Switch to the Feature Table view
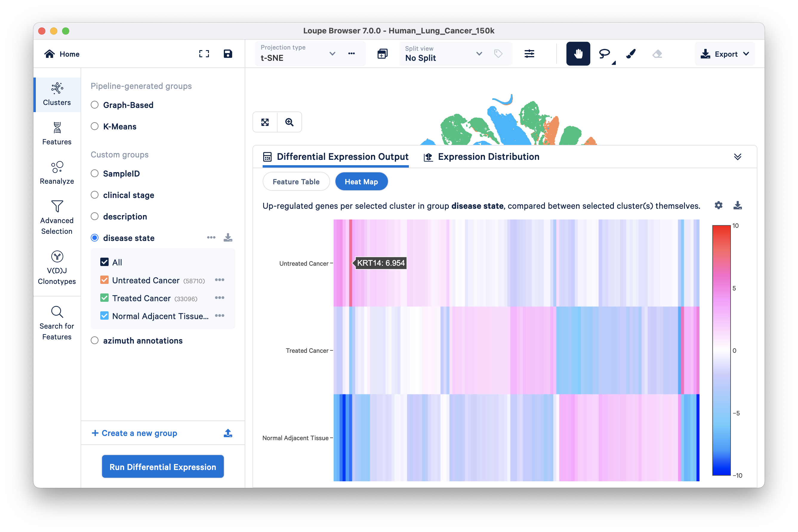The image size is (798, 532). coord(296,182)
